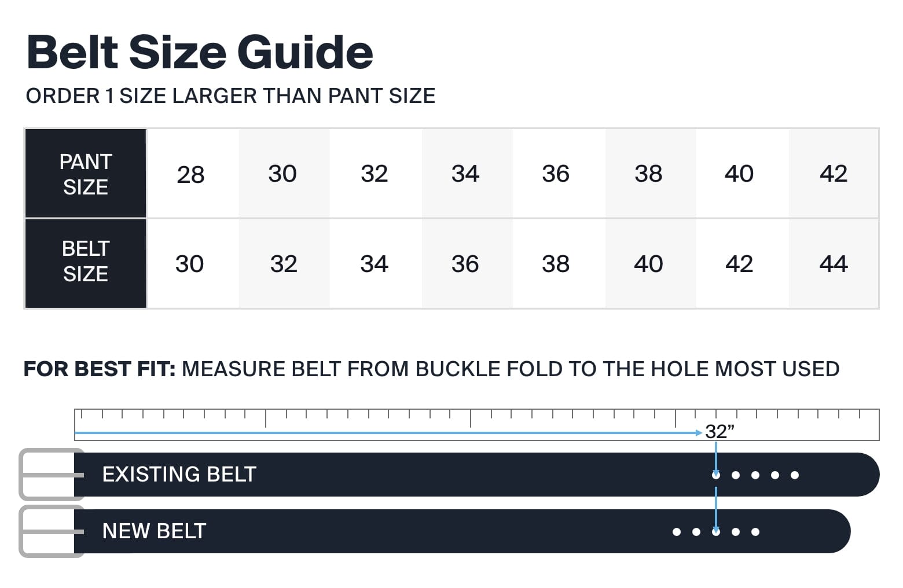Click the blue arrowhead pointing at 32"
Screen dimensions: 903x588
click(699, 433)
